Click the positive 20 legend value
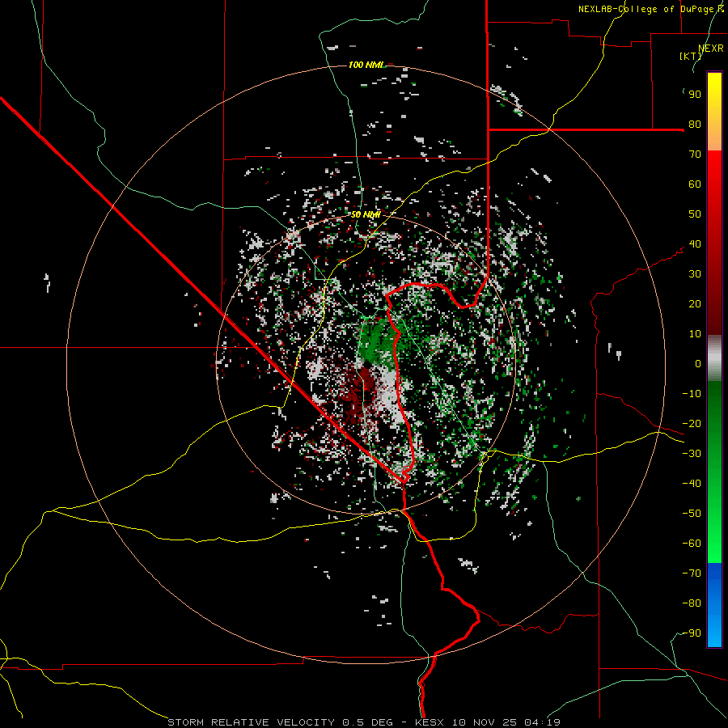Screen dimensions: 728x728 [695, 304]
